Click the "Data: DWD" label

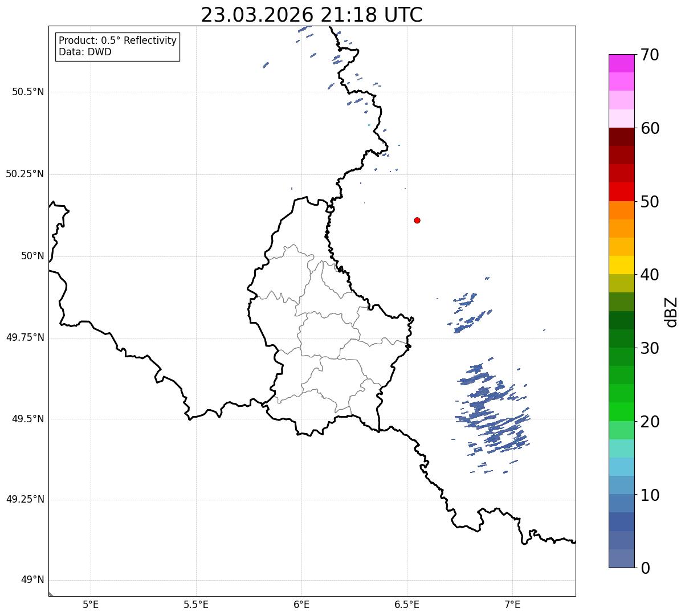(85, 52)
